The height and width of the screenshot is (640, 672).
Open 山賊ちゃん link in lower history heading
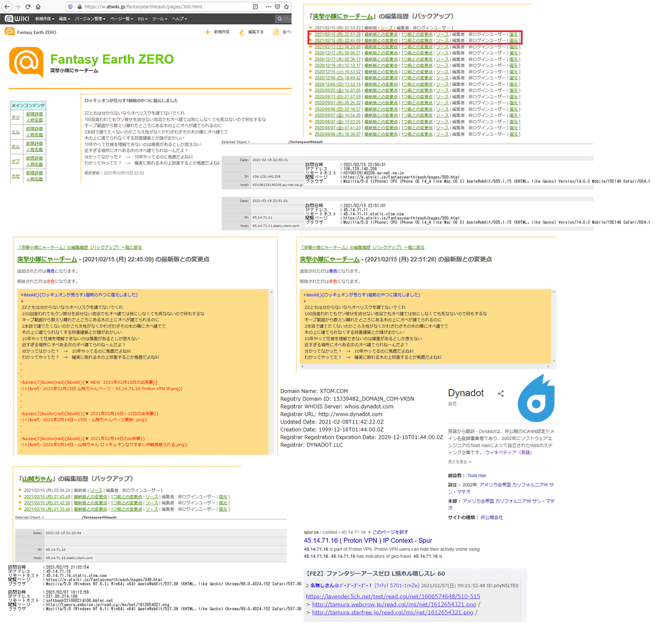(x=37, y=479)
